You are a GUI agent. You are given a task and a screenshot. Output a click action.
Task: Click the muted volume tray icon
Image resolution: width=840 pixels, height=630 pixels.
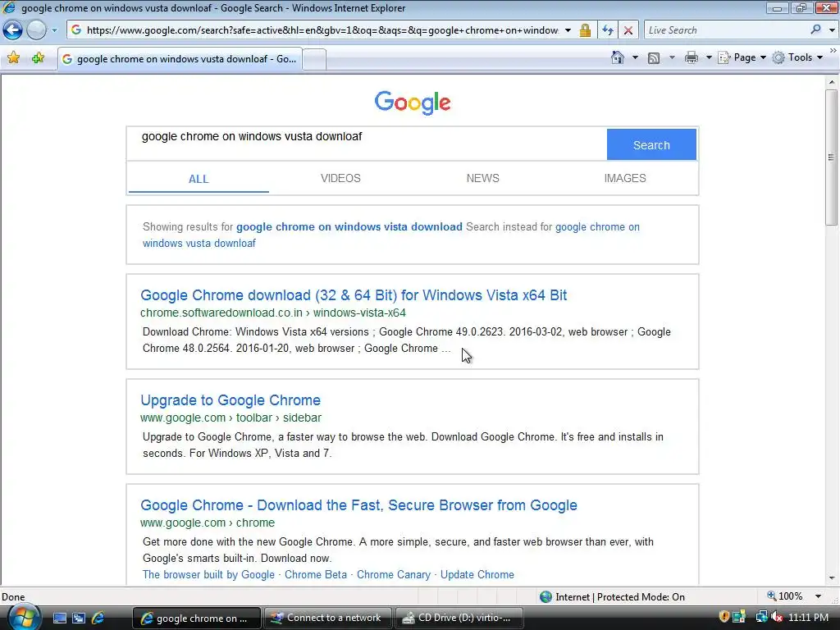point(776,617)
